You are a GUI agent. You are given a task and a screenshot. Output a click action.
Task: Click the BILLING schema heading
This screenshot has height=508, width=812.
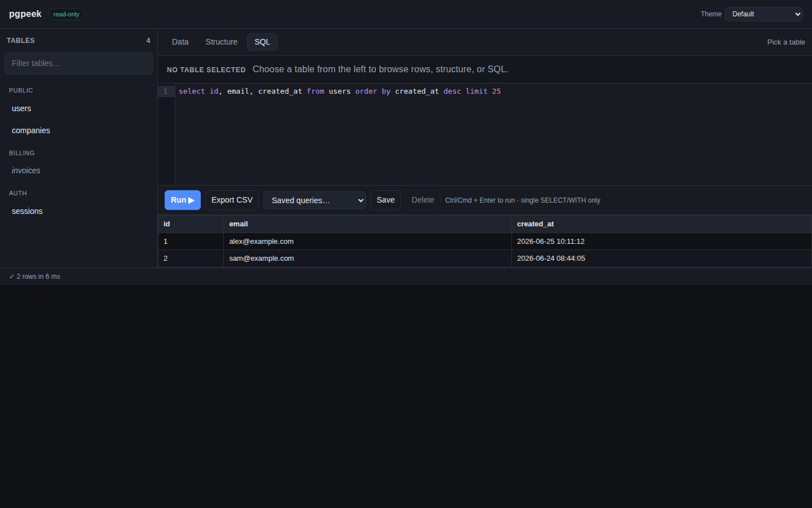[x=22, y=154]
